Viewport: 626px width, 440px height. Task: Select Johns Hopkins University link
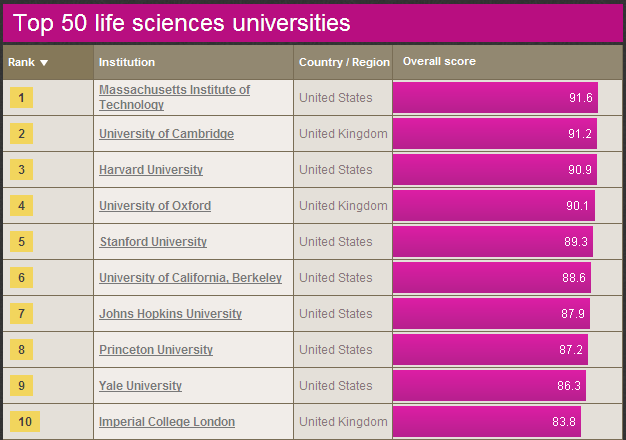coord(170,314)
